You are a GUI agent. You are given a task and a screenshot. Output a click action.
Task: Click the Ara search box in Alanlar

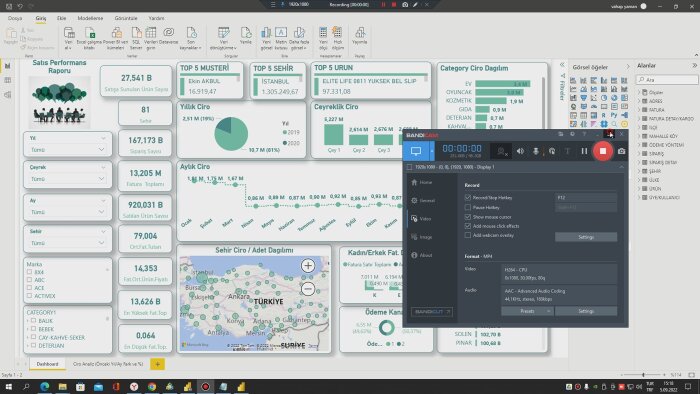[x=667, y=80]
